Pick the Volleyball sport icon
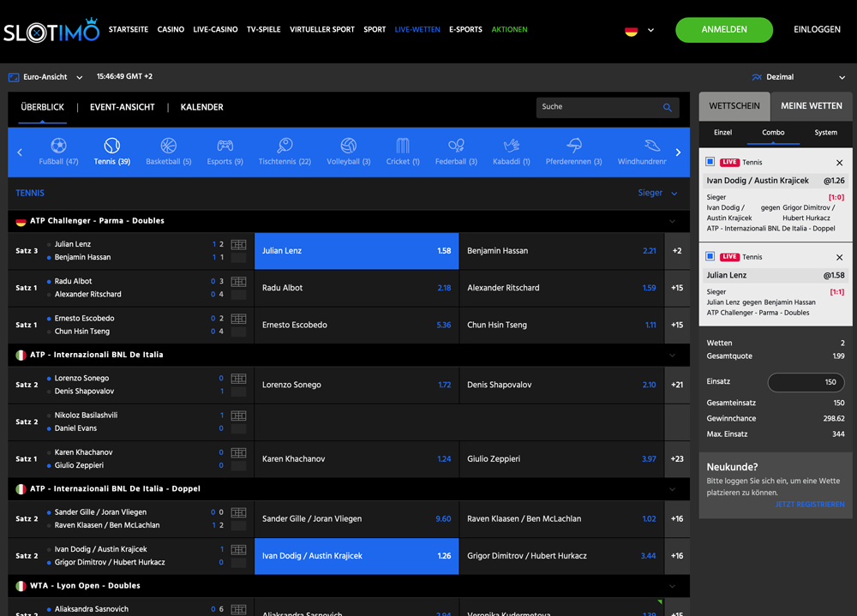The image size is (857, 616). [x=348, y=146]
